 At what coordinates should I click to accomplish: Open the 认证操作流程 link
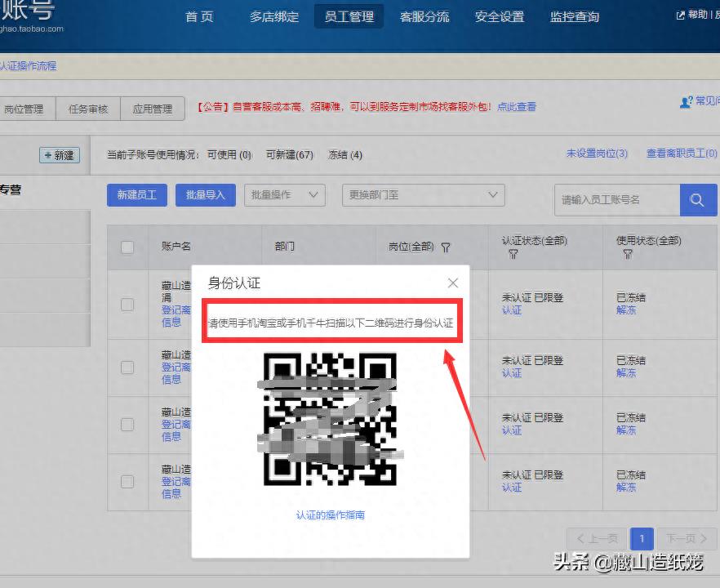29,66
